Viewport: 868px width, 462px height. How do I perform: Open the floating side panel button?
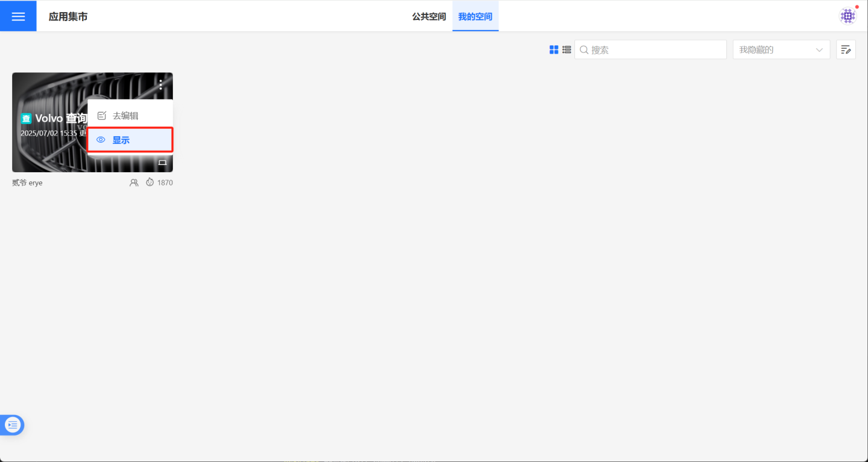pyautogui.click(x=13, y=425)
